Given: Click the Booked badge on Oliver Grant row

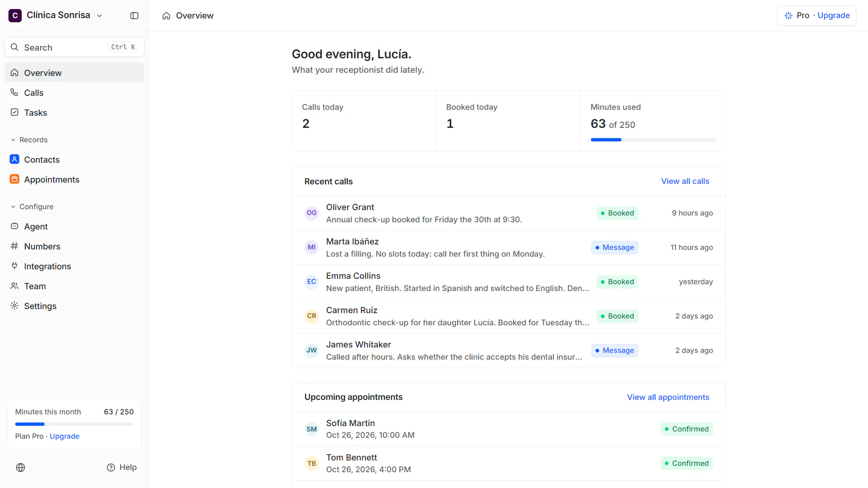Looking at the screenshot, I should 617,213.
